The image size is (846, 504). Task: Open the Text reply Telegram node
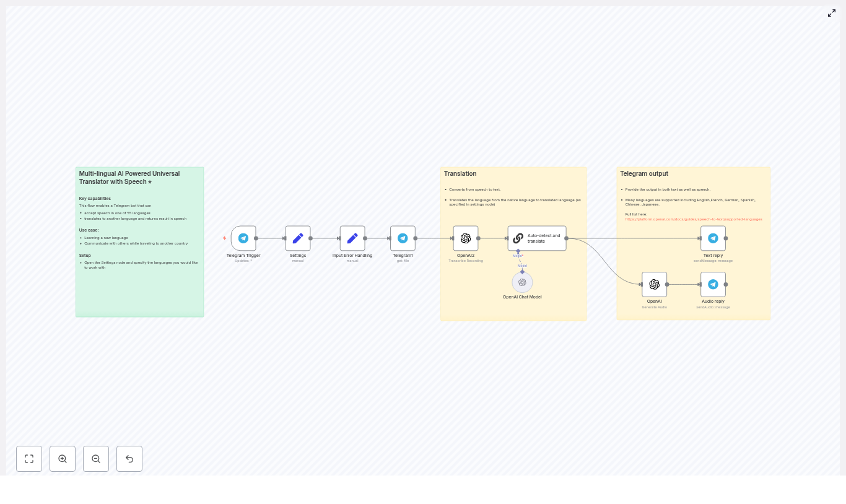[713, 238]
